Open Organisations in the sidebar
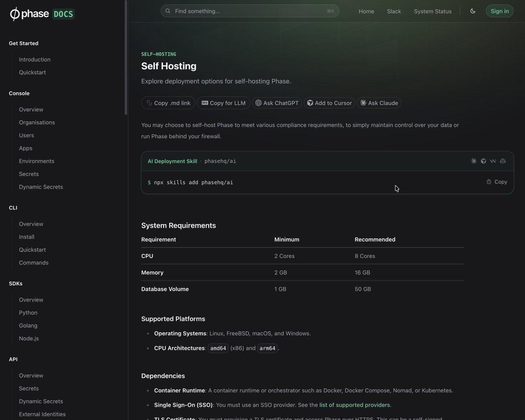The height and width of the screenshot is (420, 525). 37,122
